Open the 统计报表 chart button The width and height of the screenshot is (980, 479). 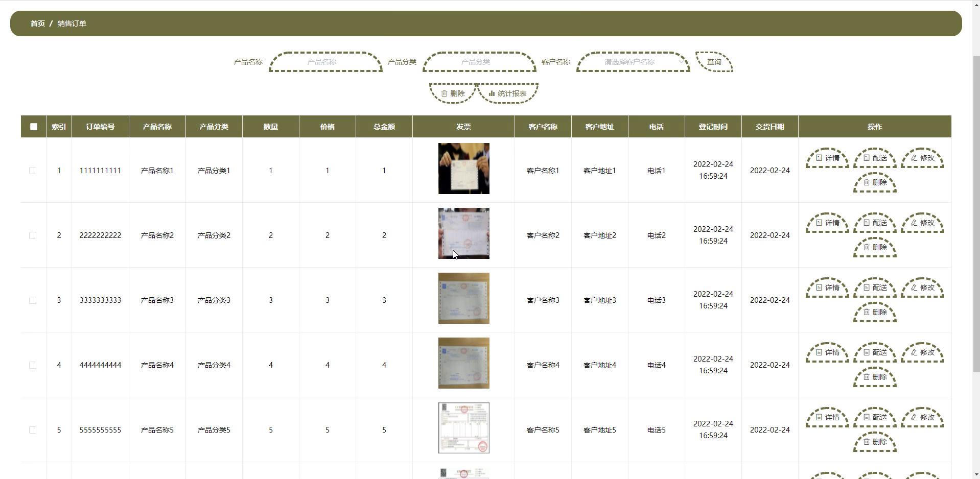[x=508, y=93]
